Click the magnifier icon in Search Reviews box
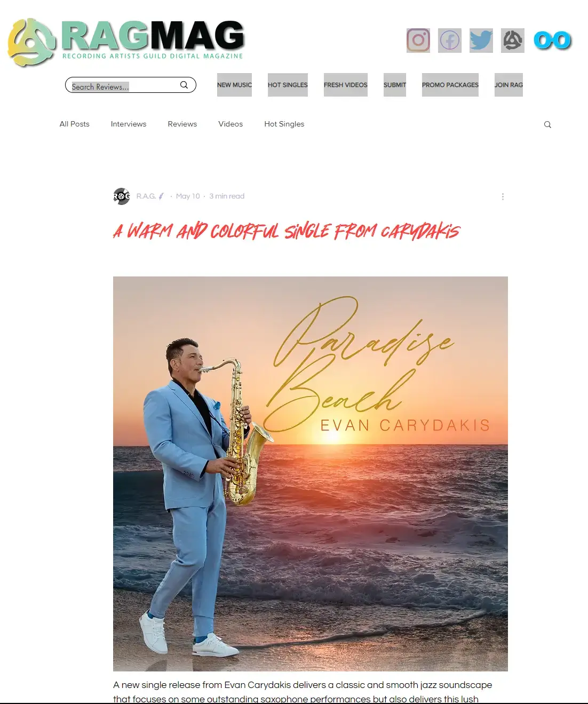 pyautogui.click(x=184, y=85)
